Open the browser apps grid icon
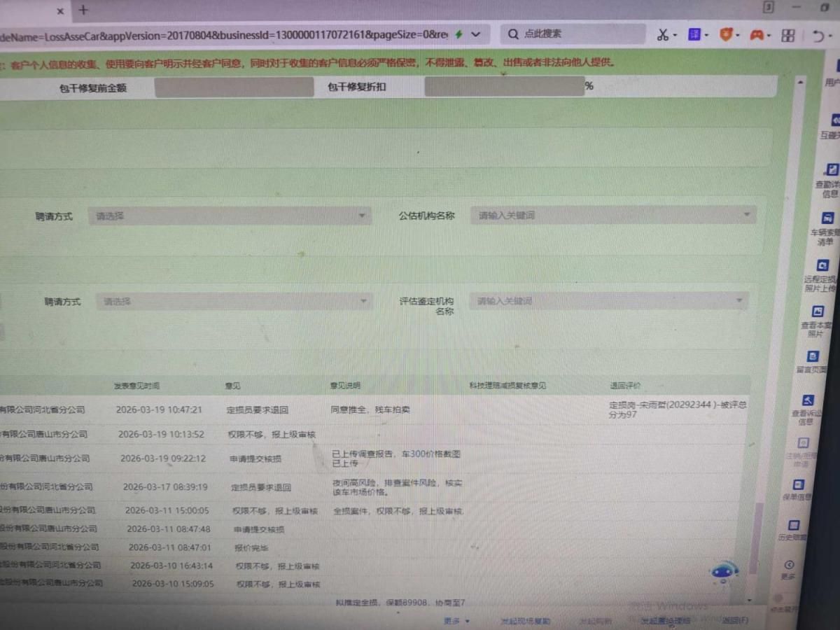This screenshot has width=840, height=630. click(x=788, y=35)
